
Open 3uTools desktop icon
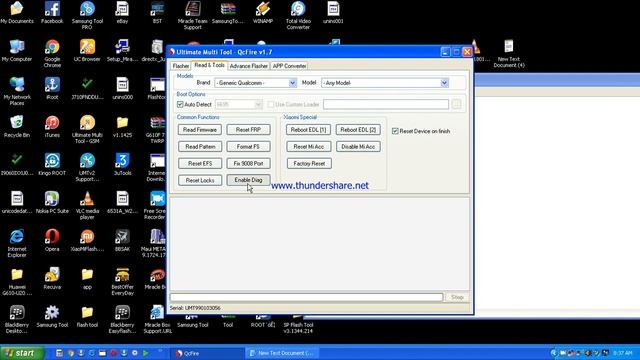(122, 164)
